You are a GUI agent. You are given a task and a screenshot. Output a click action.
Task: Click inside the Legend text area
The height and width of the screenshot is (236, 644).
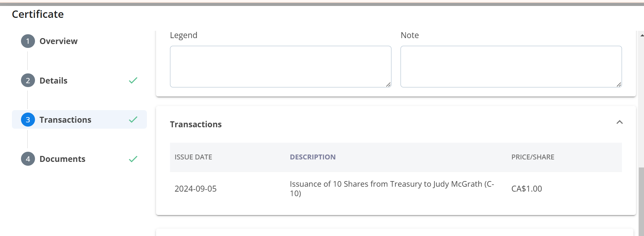tap(280, 66)
